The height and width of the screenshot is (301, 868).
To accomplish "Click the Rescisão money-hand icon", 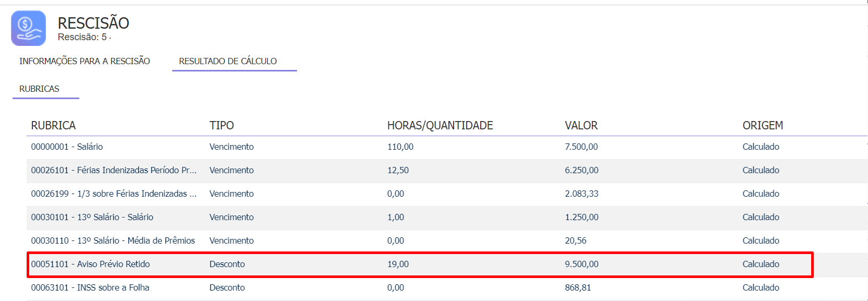I will coord(29,28).
